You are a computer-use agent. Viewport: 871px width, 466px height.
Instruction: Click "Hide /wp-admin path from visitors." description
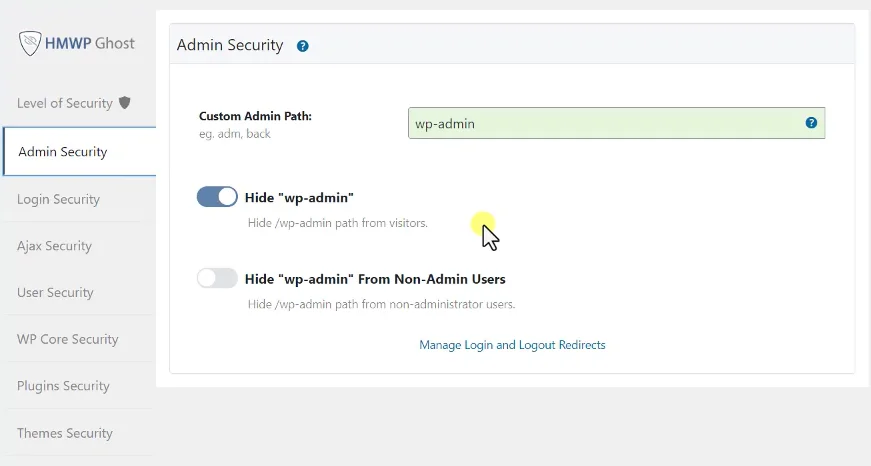coord(338,223)
